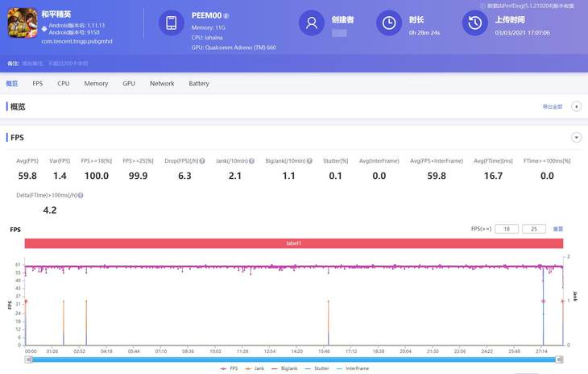This screenshot has height=374, width=588.
Task: Open help icon next to Drop(FPS)
Action: pyautogui.click(x=204, y=161)
